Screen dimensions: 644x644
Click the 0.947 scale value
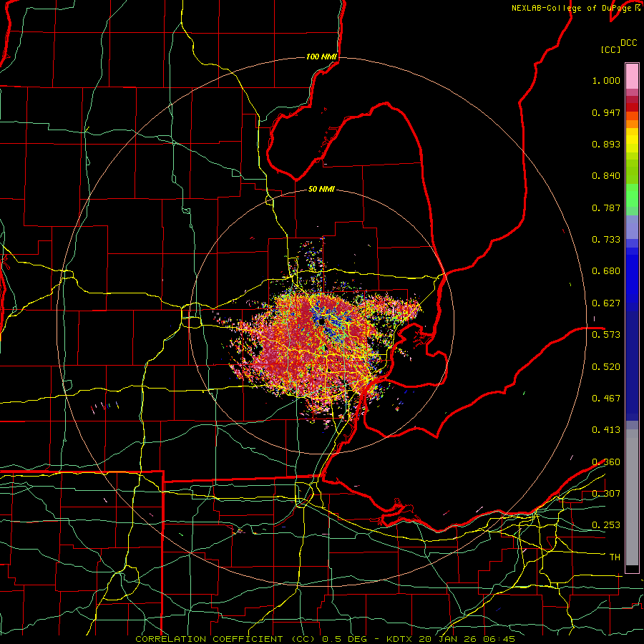click(x=606, y=112)
